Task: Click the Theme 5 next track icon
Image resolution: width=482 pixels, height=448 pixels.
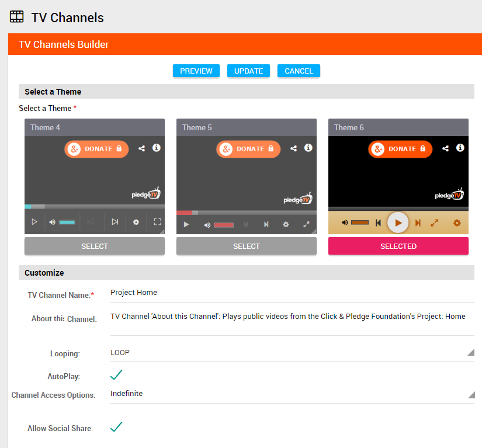Action: (266, 225)
